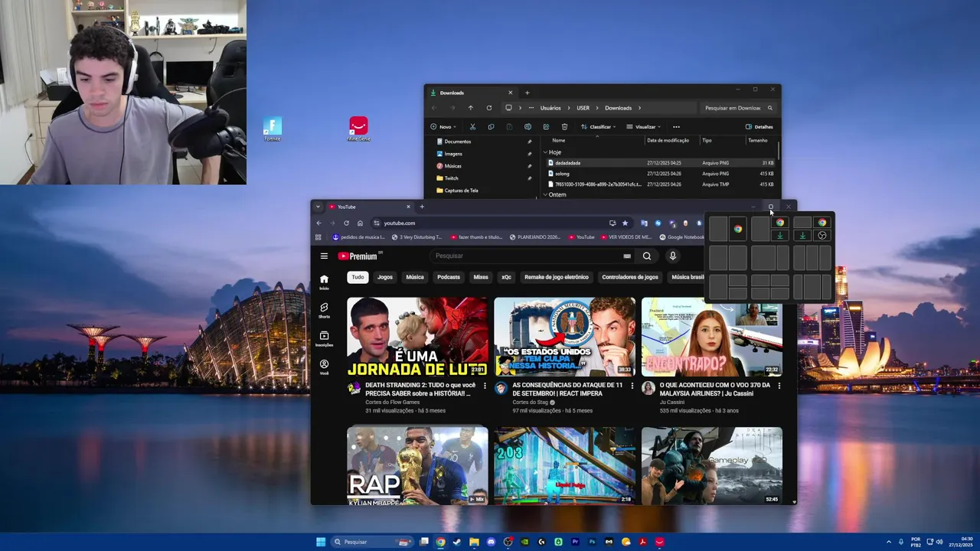The width and height of the screenshot is (980, 551).
Task: Open a new tab in File Explorer
Action: [x=527, y=93]
